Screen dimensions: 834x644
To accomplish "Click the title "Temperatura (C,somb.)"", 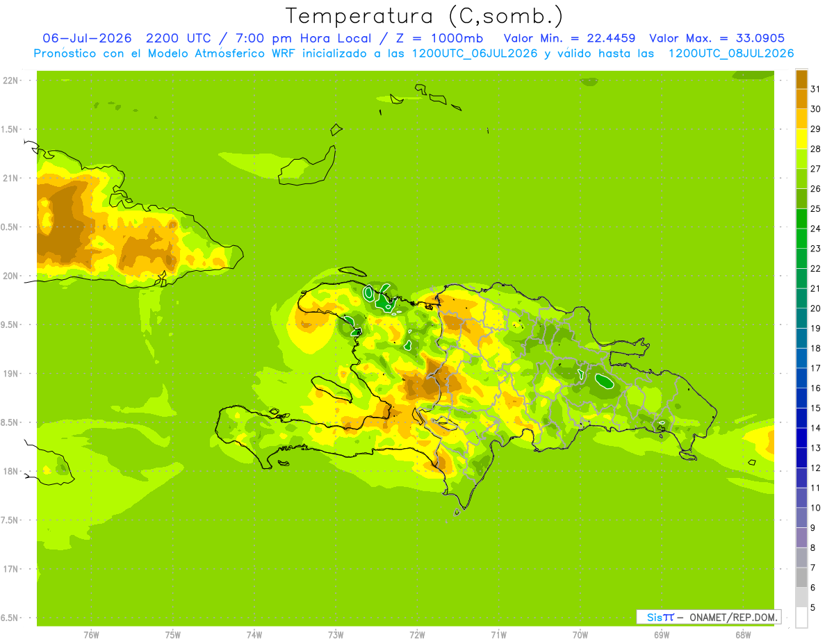I will (x=425, y=17).
